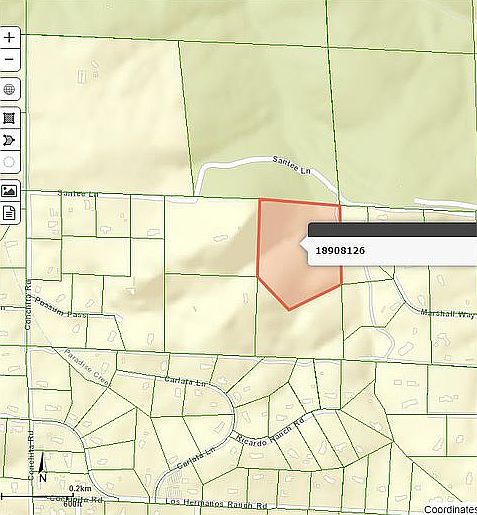Select the rectangle selection tool
The image size is (477, 515).
[9, 118]
